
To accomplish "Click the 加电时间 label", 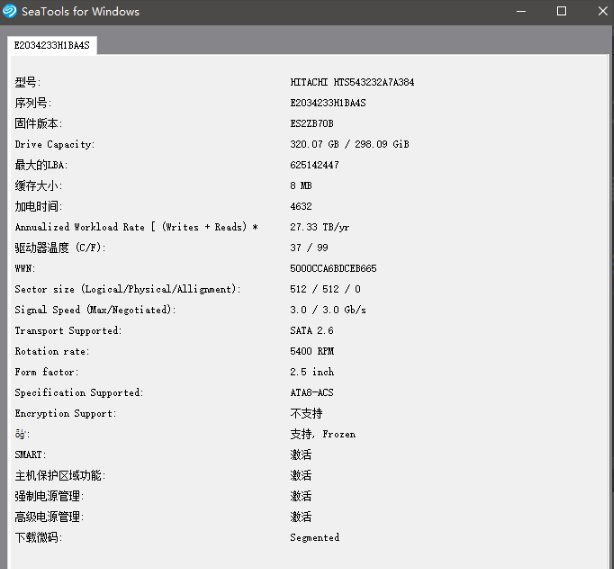I will click(38, 206).
